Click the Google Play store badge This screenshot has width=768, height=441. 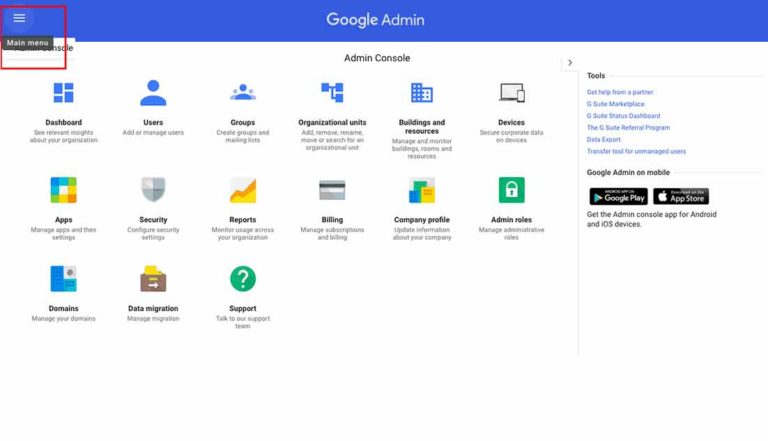(619, 196)
